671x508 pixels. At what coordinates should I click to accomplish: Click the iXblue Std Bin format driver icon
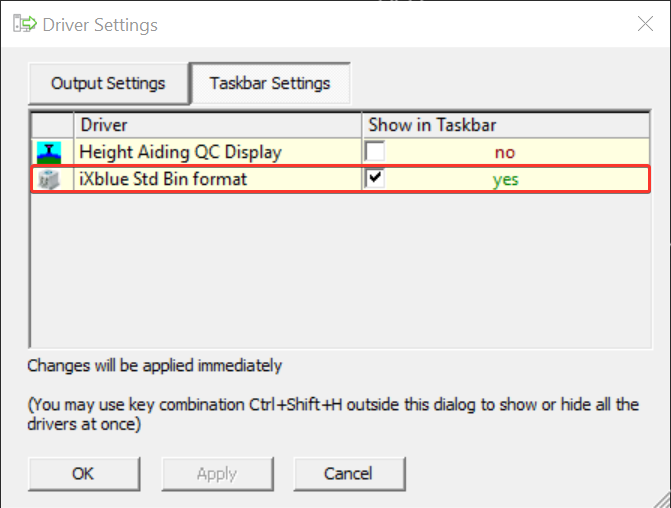pos(49,180)
